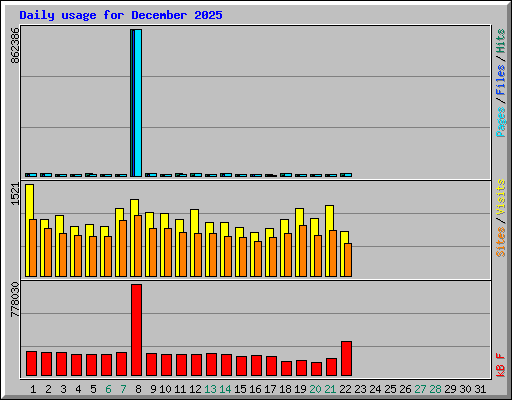This screenshot has width=512, height=400.
Task: Click the tall red KB bar for day 8
Action: (x=136, y=330)
